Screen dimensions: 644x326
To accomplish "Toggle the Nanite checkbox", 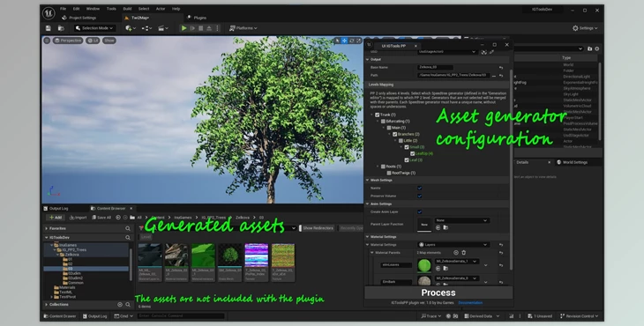I will click(420, 189).
